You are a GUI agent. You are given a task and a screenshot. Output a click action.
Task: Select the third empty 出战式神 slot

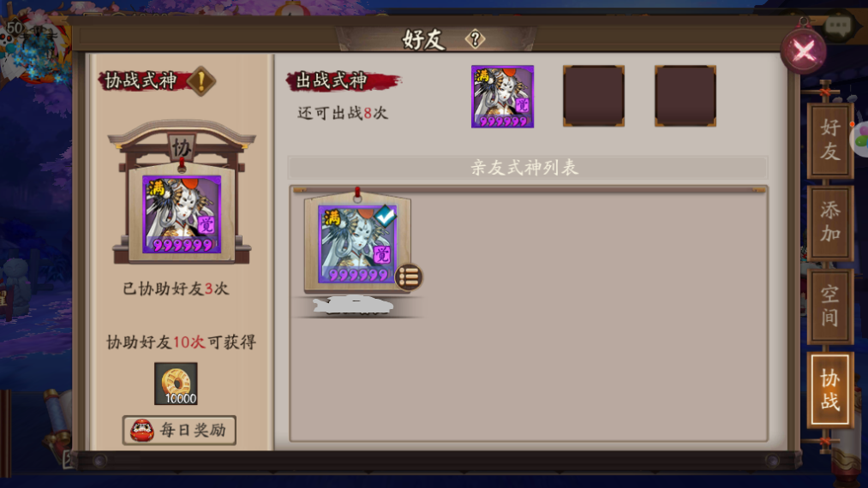coord(685,96)
